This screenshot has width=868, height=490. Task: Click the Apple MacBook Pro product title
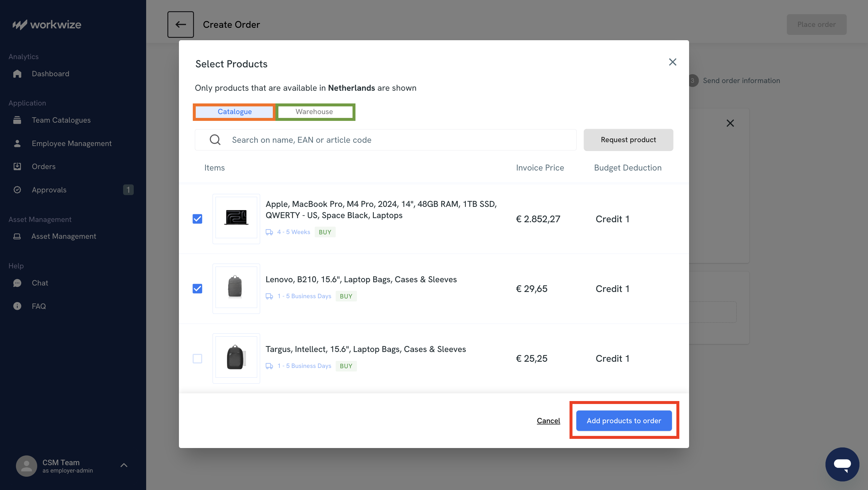coord(381,210)
